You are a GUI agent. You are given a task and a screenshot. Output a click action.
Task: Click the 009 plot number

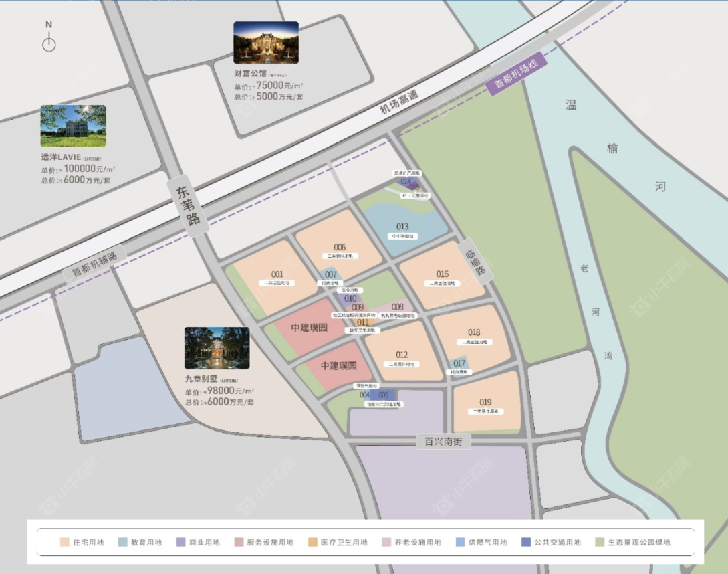(358, 307)
